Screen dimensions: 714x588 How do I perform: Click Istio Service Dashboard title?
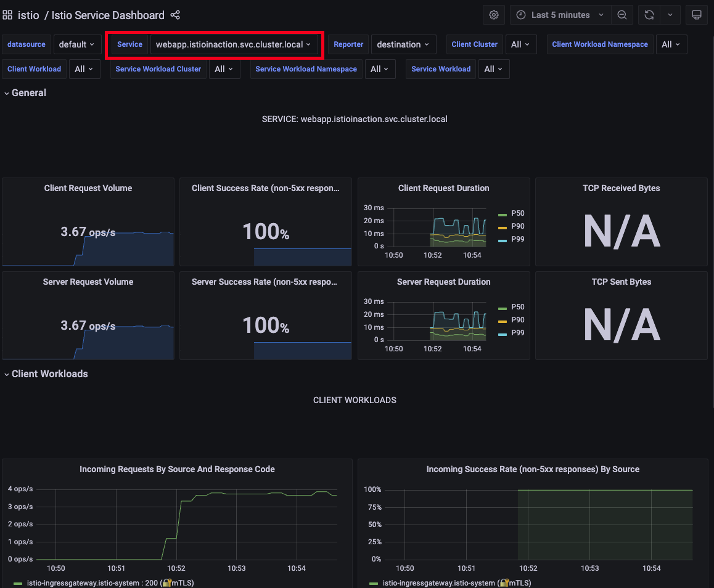[108, 15]
